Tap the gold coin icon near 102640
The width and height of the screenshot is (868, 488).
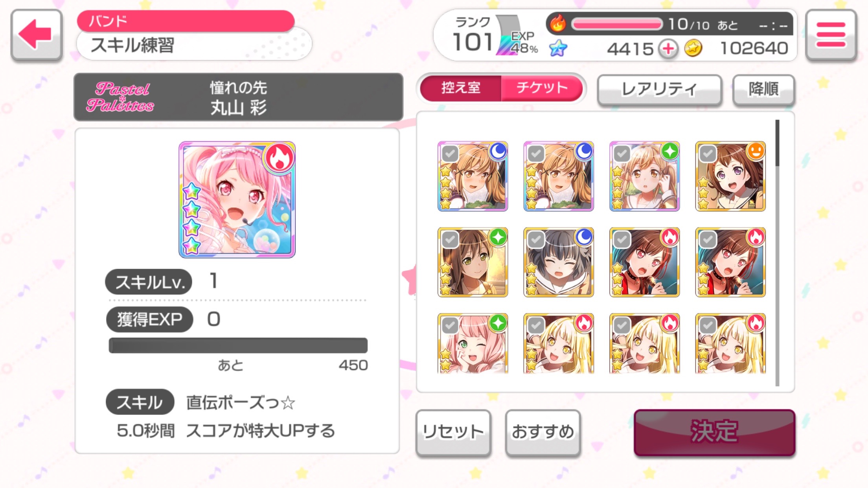693,49
